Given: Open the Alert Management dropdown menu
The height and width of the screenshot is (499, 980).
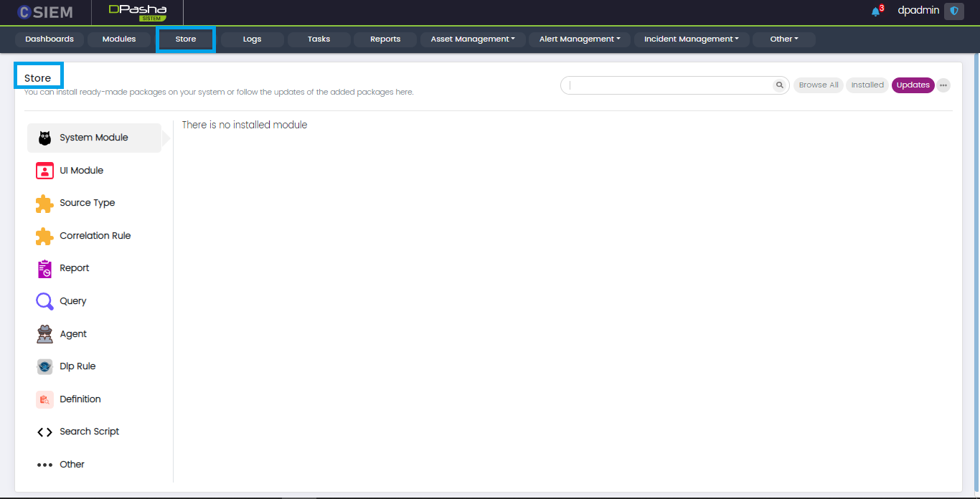Looking at the screenshot, I should pyautogui.click(x=580, y=39).
